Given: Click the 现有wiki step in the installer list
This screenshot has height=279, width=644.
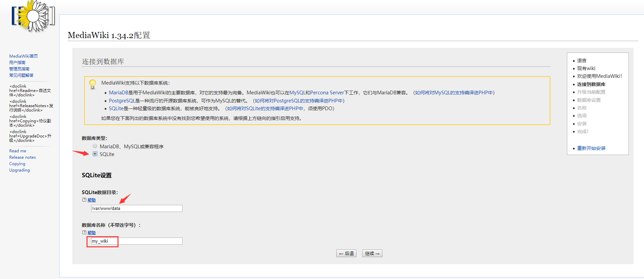Looking at the screenshot, I should tap(586, 68).
